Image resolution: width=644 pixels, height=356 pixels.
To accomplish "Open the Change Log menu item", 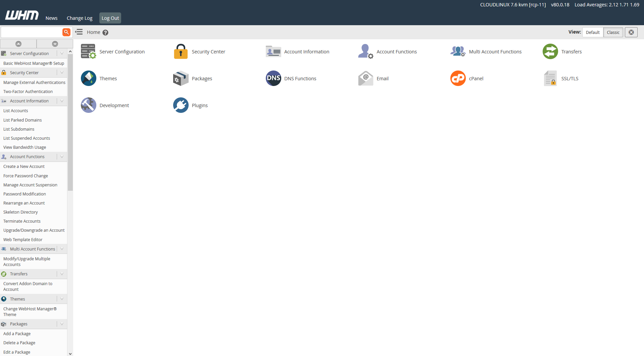I will tap(80, 18).
